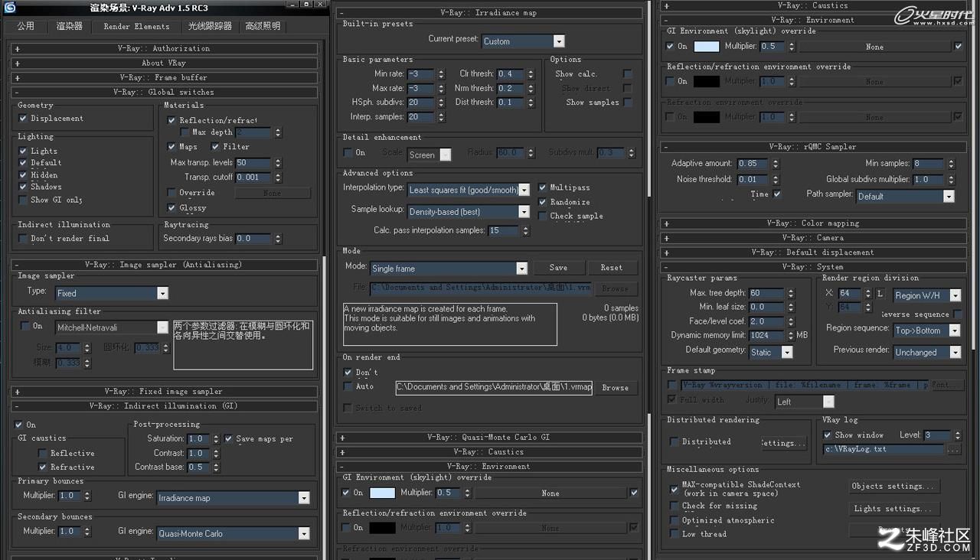Toggle the Glossy checkbox under Materials
The height and width of the screenshot is (560, 980).
(171, 208)
